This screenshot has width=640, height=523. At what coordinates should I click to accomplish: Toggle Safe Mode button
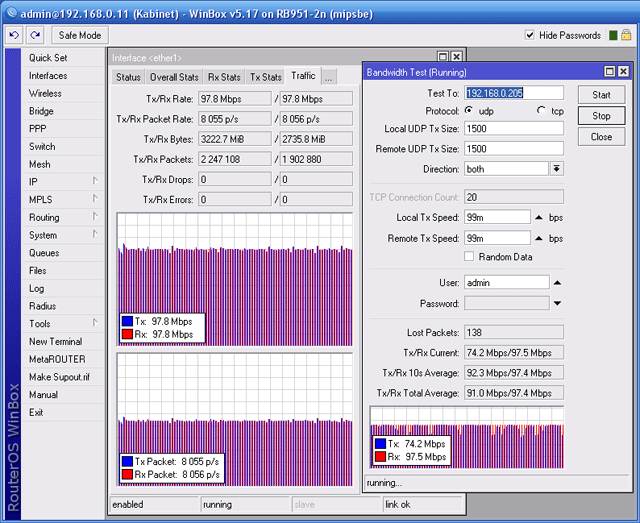click(80, 35)
